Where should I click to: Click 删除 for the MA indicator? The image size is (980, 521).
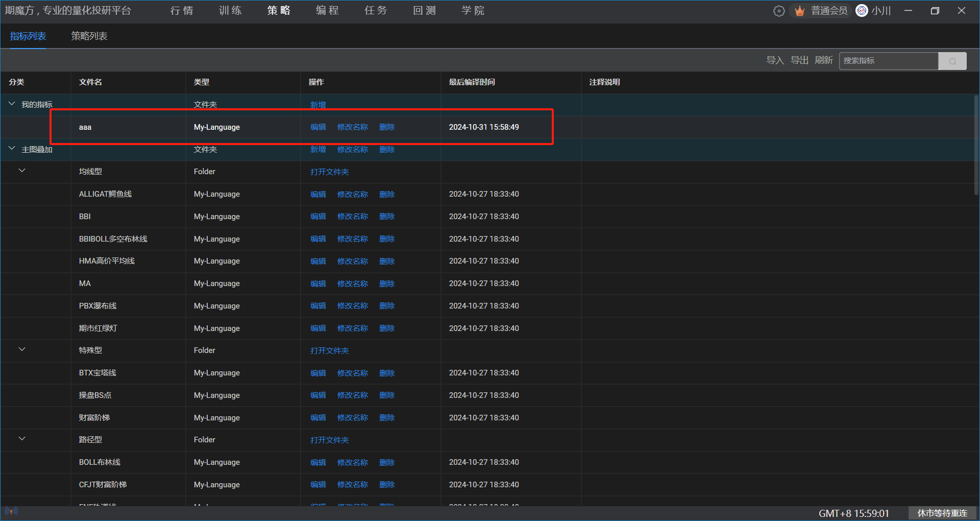(x=387, y=284)
